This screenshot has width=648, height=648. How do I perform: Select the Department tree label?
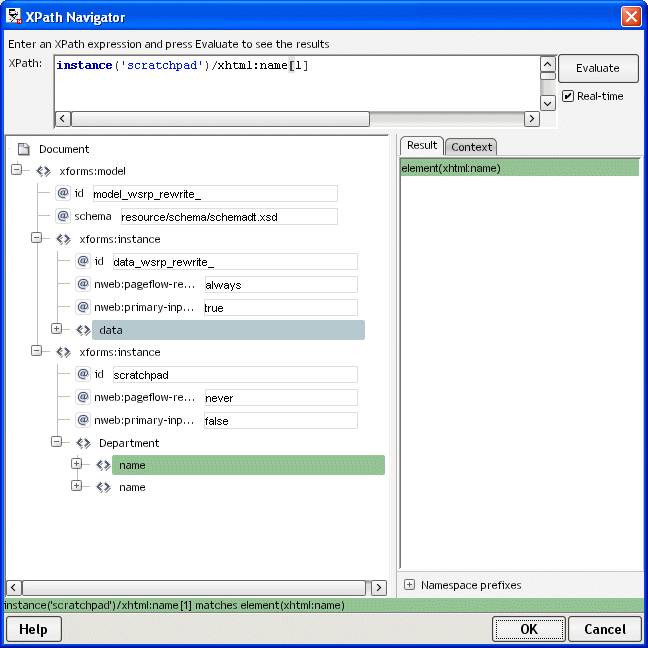click(129, 443)
